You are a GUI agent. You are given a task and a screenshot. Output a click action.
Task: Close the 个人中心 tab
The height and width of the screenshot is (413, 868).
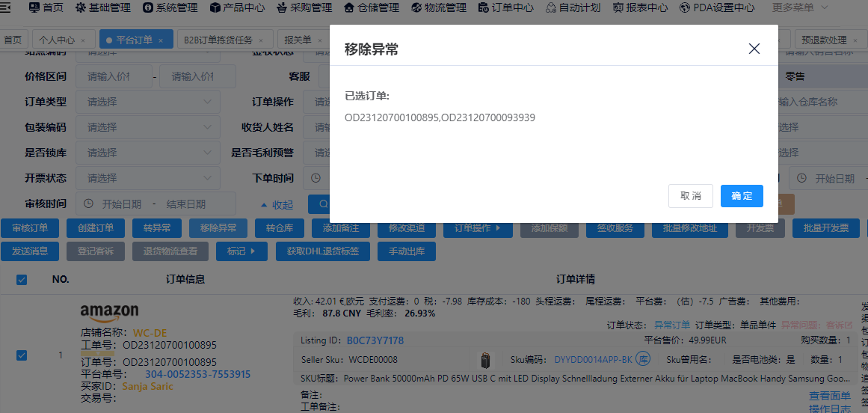tap(83, 40)
